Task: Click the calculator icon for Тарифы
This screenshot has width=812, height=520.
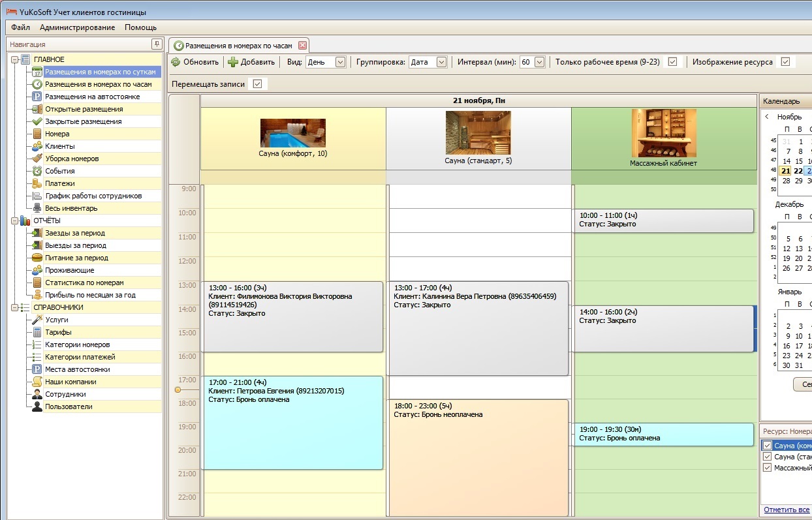Action: (37, 332)
